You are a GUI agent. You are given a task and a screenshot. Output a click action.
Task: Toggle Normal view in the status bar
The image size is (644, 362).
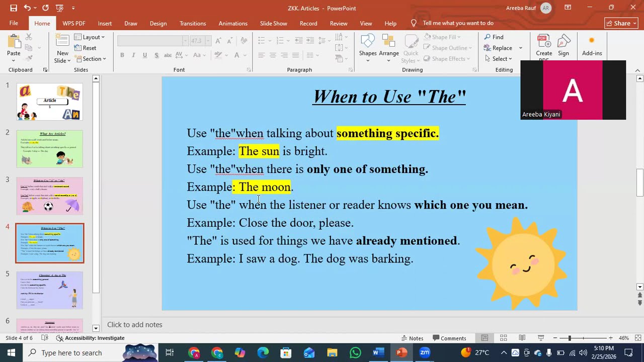(x=485, y=338)
